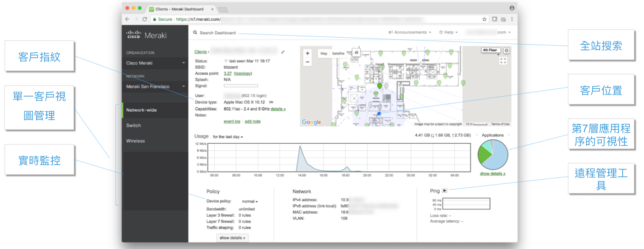
Task: Expand the map to fullscreen
Action: (503, 61)
